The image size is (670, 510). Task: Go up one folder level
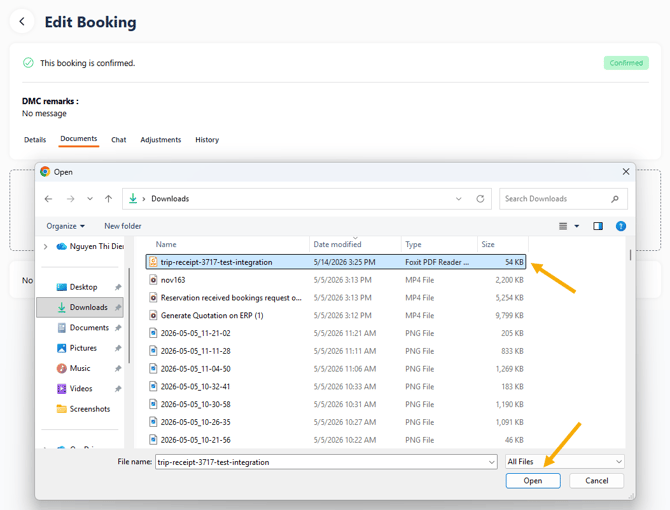(x=109, y=199)
